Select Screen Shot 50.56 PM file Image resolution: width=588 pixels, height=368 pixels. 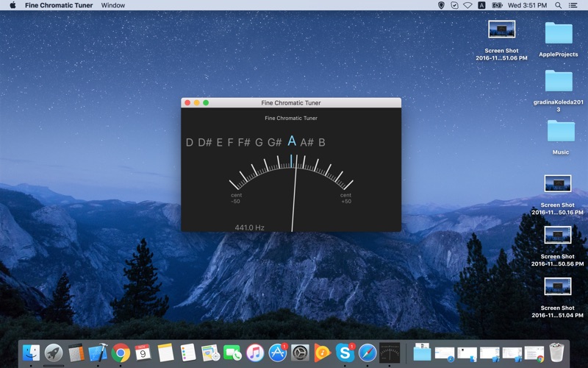click(x=557, y=246)
